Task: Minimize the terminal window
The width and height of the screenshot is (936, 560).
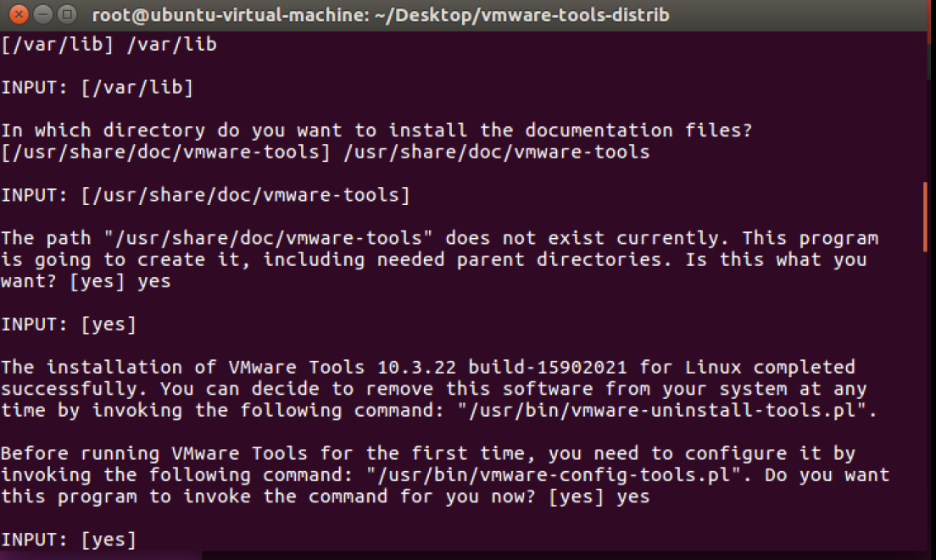Action: coord(43,14)
